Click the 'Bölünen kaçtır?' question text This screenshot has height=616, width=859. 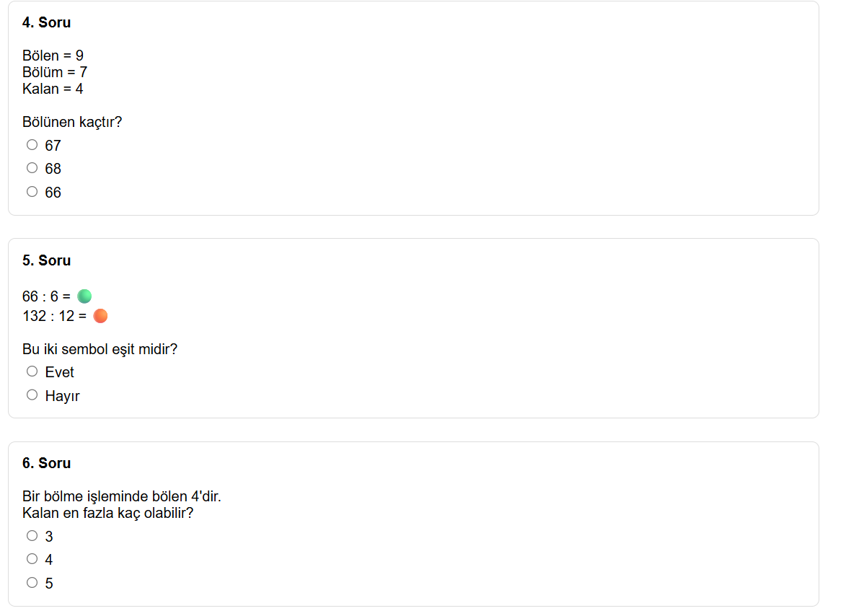tap(72, 122)
